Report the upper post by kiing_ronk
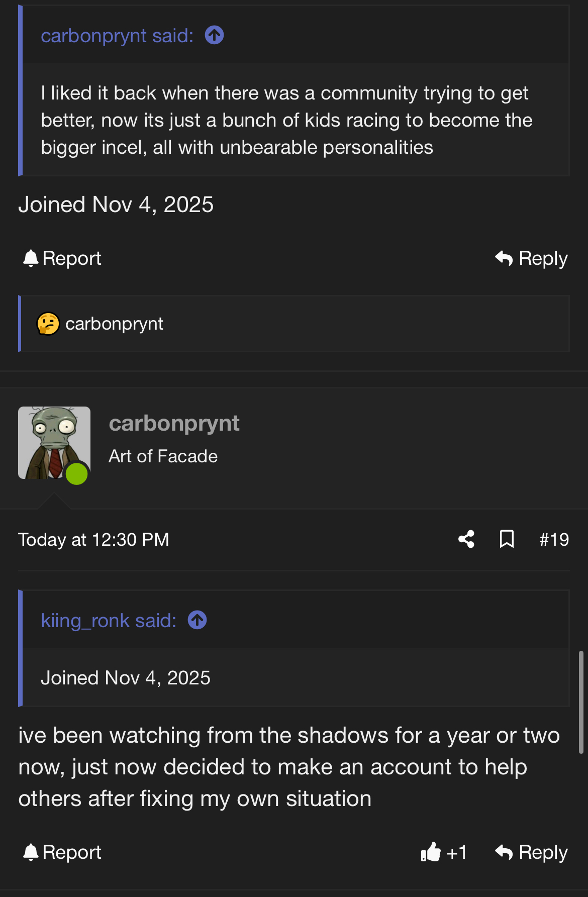Image resolution: width=588 pixels, height=897 pixels. pyautogui.click(x=62, y=258)
